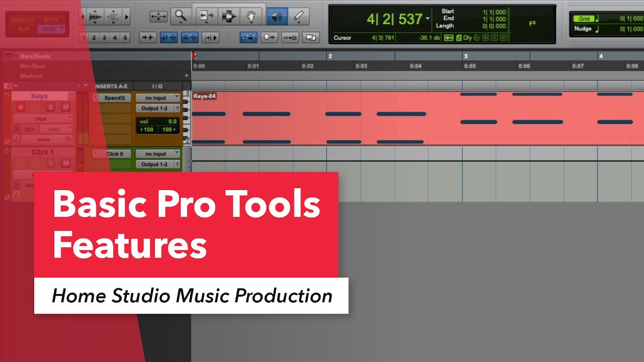Select zoom preset 5

pos(125,38)
